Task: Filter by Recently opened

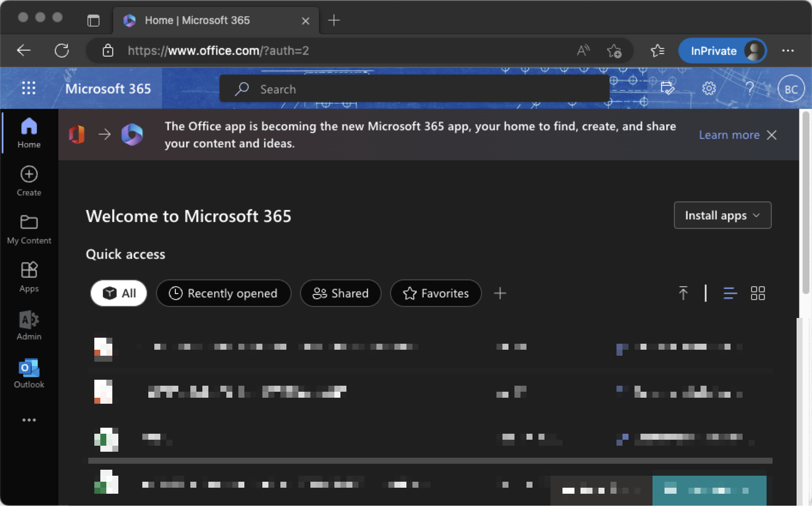Action: 223,293
